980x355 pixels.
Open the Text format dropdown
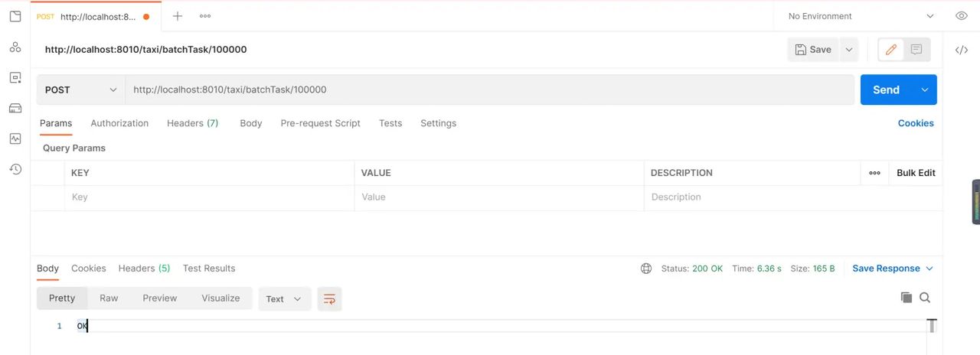(x=285, y=299)
